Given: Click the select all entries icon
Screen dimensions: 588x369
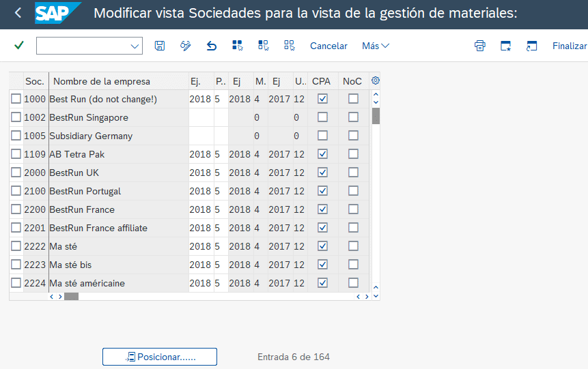Looking at the screenshot, I should pyautogui.click(x=238, y=46).
